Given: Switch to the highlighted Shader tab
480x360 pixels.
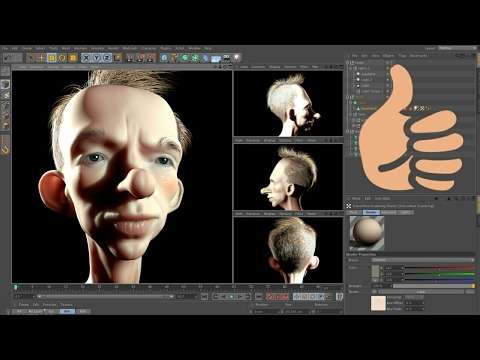Looking at the screenshot, I should click(371, 212).
